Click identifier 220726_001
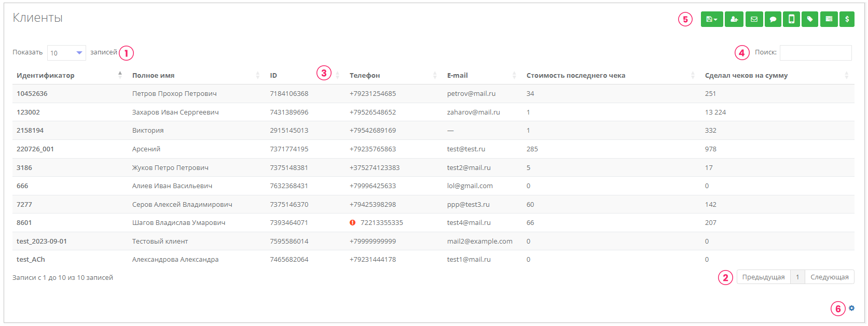Screen dimensions: 868x326 click(35, 149)
